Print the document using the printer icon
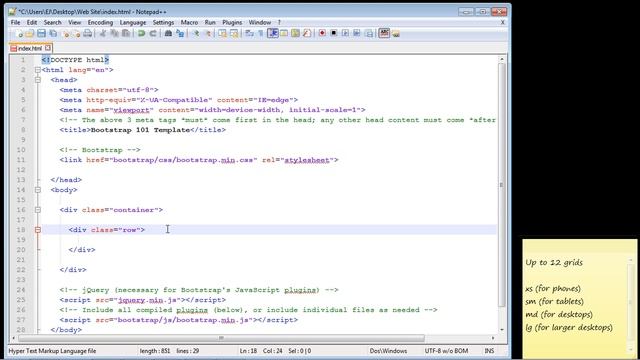The image size is (640, 360). (x=87, y=33)
